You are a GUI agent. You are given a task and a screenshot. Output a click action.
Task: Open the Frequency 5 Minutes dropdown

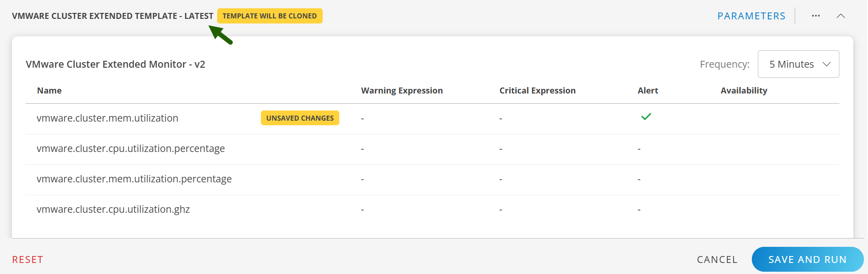click(798, 64)
